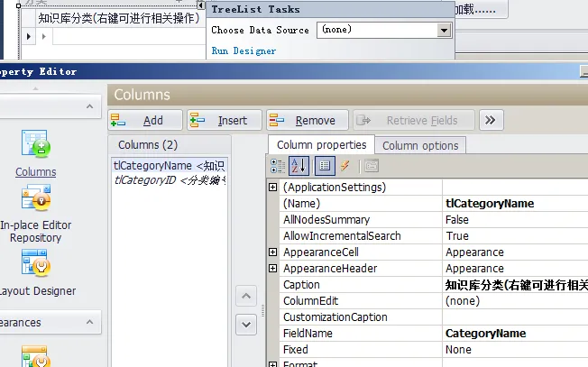Expand the toolbar overflow chevron
This screenshot has height=367, width=588.
491,120
